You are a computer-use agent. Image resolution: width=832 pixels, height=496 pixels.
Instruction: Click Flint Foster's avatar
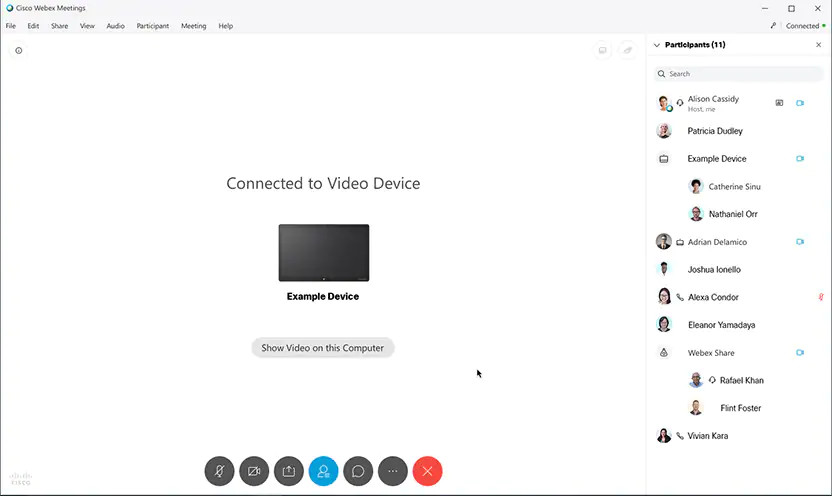[696, 407]
